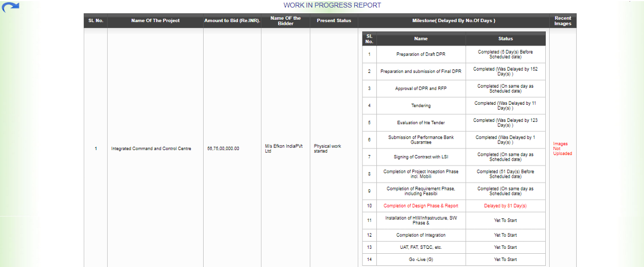This screenshot has height=267, width=644.
Task: Select Integrated Command and Control Centre project name
Action: pos(151,148)
